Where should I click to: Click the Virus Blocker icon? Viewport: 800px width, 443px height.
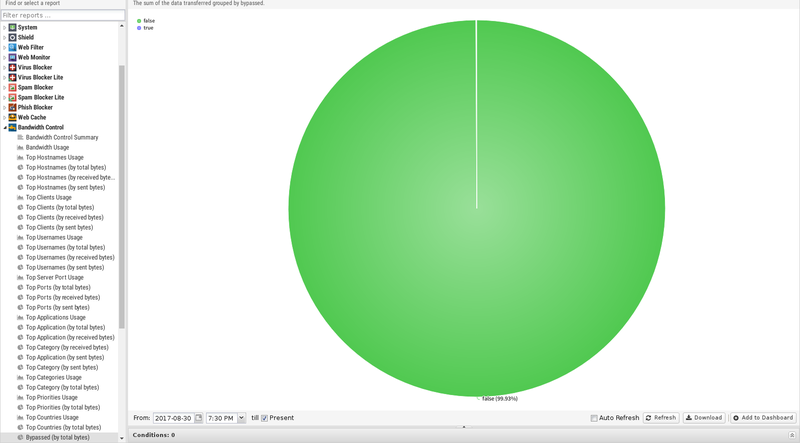[12, 67]
